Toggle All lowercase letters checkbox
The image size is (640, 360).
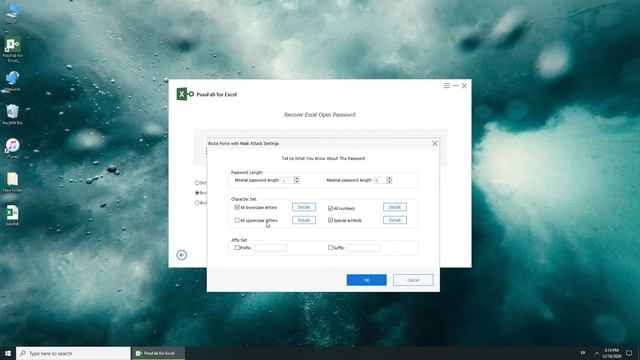tap(237, 207)
